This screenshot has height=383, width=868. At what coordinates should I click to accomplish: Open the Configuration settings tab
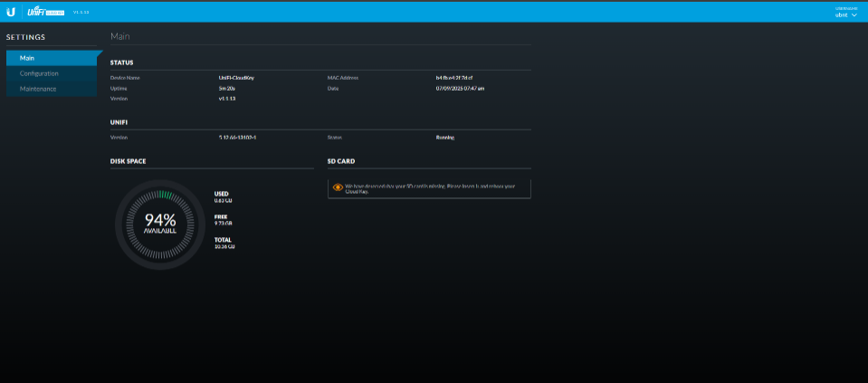click(52, 73)
